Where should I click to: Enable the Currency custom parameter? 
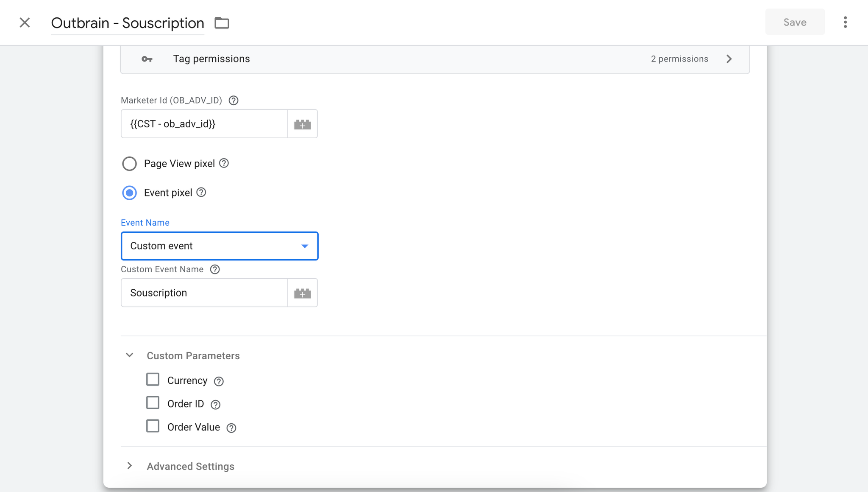153,379
